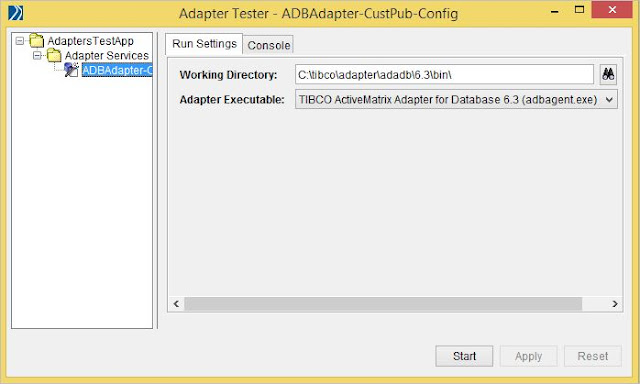640x384 pixels.
Task: Click the Working Directory label
Action: (x=228, y=75)
